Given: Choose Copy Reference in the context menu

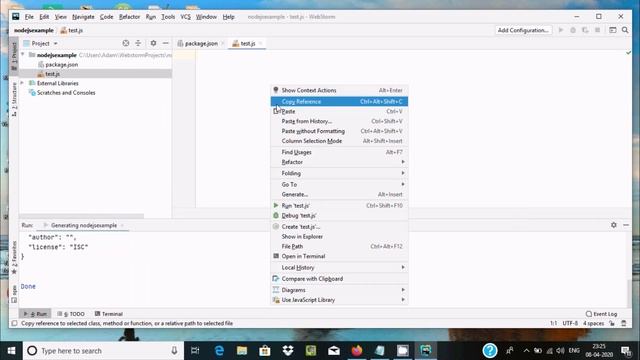Looking at the screenshot, I should [339, 101].
